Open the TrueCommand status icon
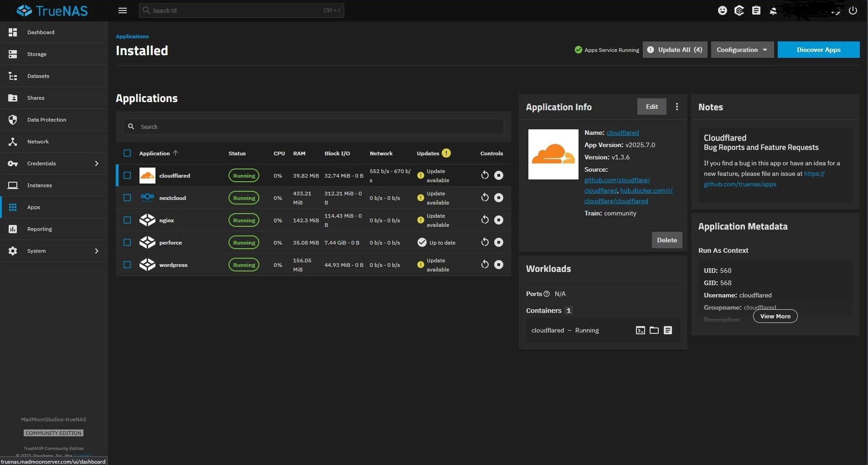The width and height of the screenshot is (868, 465). point(739,10)
